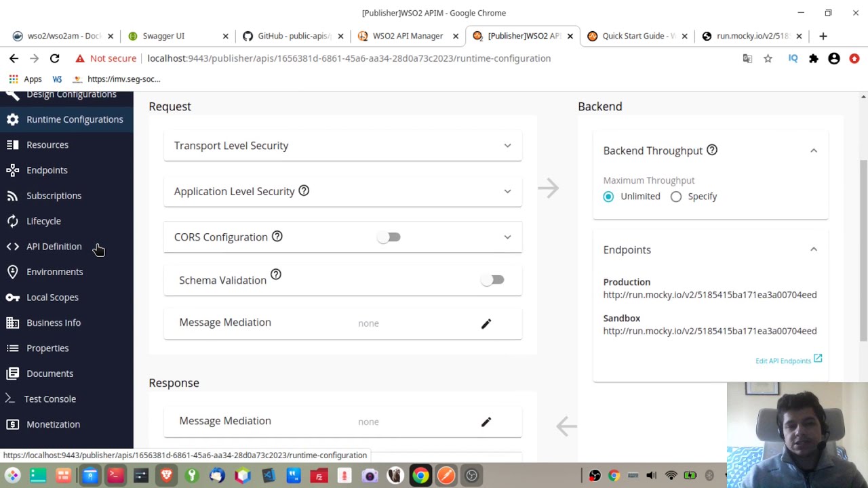Image resolution: width=868 pixels, height=488 pixels.
Task: Click the address bar URL
Action: 349,58
